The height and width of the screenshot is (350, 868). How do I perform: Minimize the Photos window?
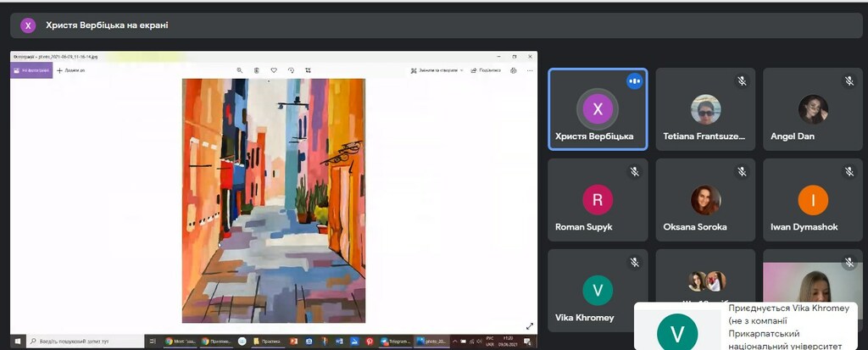(498, 57)
